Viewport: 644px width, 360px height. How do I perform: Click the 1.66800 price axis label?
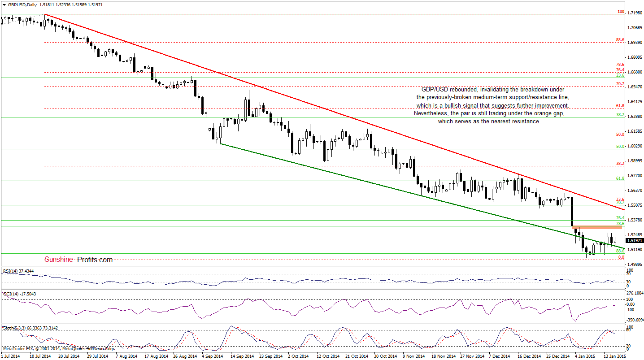click(x=635, y=73)
